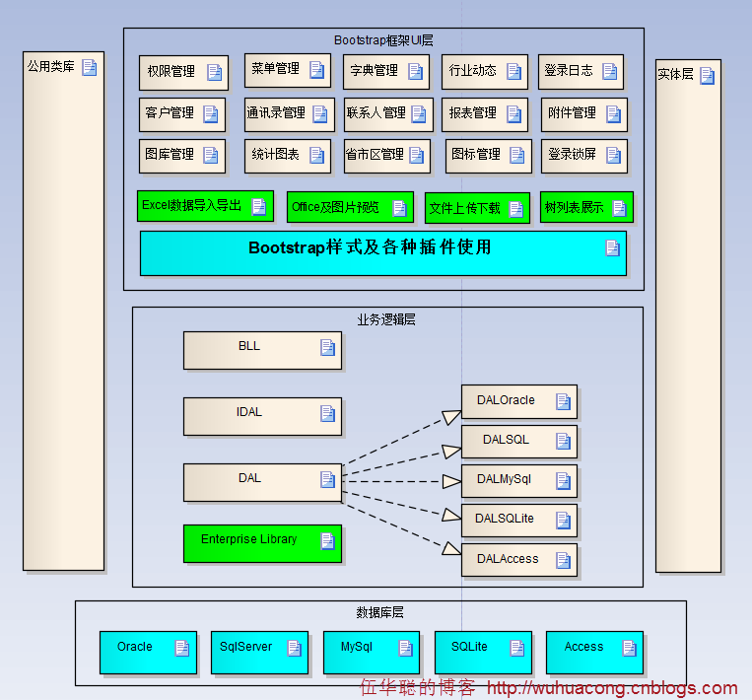This screenshot has width=752, height=700.
Task: Click the document icon in 树列表展示 box
Action: (620, 209)
